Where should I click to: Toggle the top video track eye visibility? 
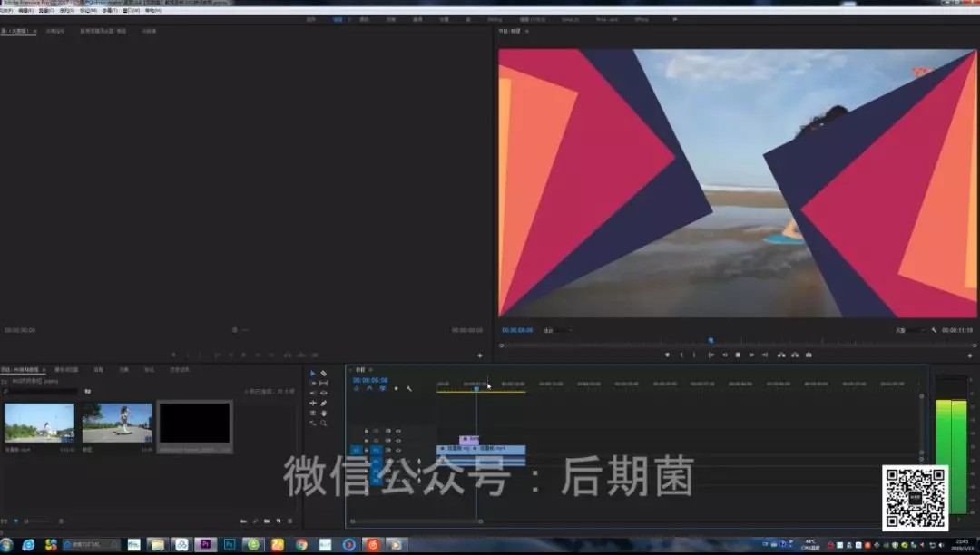pyautogui.click(x=398, y=430)
